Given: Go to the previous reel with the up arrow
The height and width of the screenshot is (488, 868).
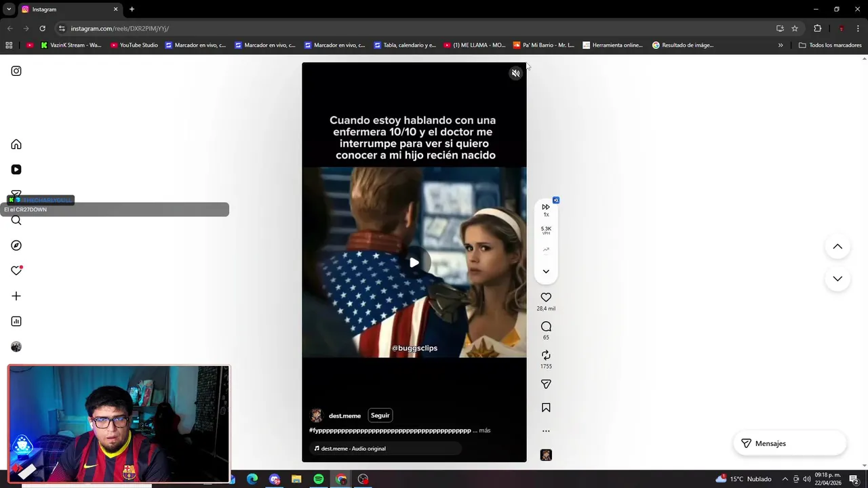Looking at the screenshot, I should pos(837,247).
